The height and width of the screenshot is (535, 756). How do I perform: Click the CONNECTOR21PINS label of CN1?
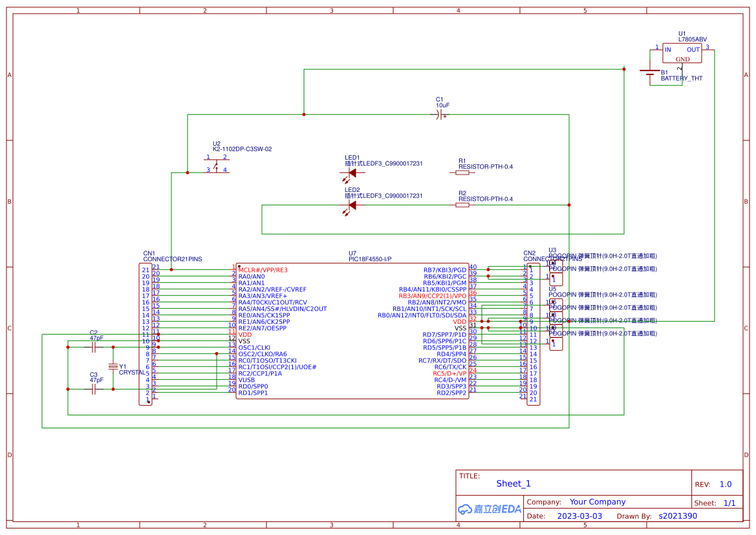[x=173, y=259]
